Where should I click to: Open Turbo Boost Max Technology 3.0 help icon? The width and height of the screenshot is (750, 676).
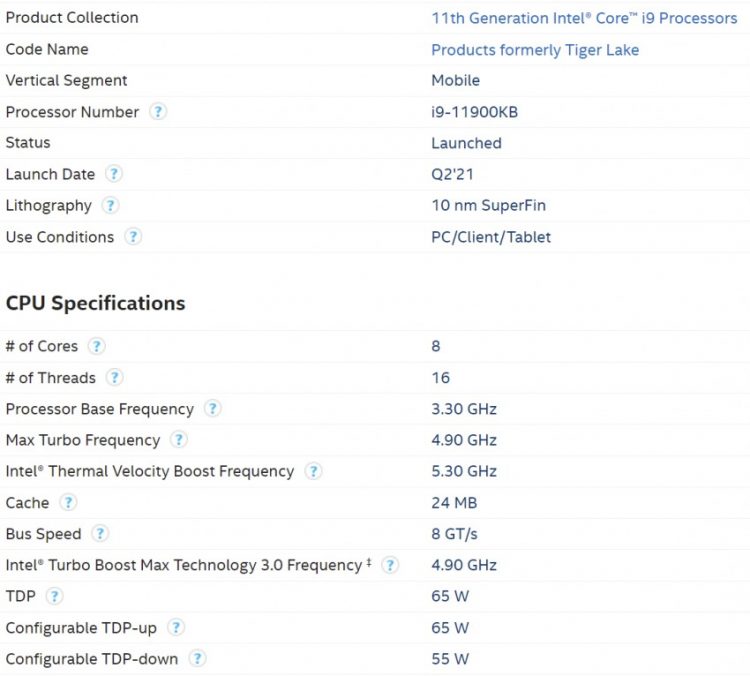point(390,565)
